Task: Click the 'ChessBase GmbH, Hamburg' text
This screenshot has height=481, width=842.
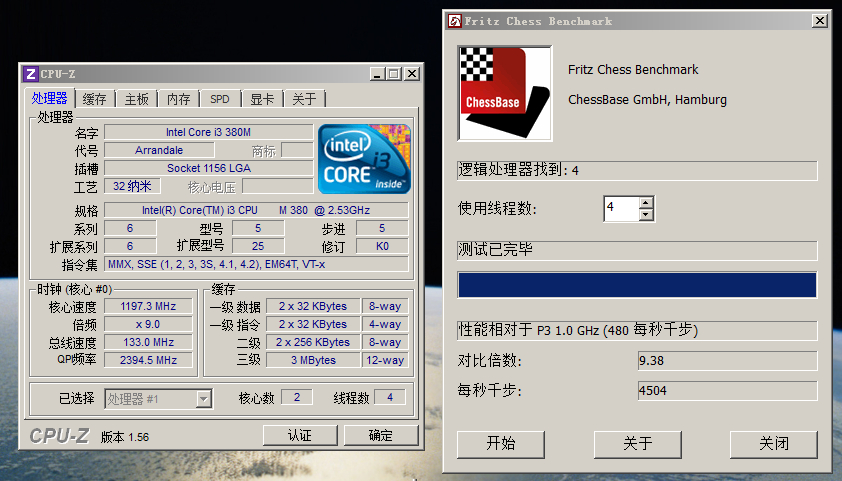Action: click(647, 100)
